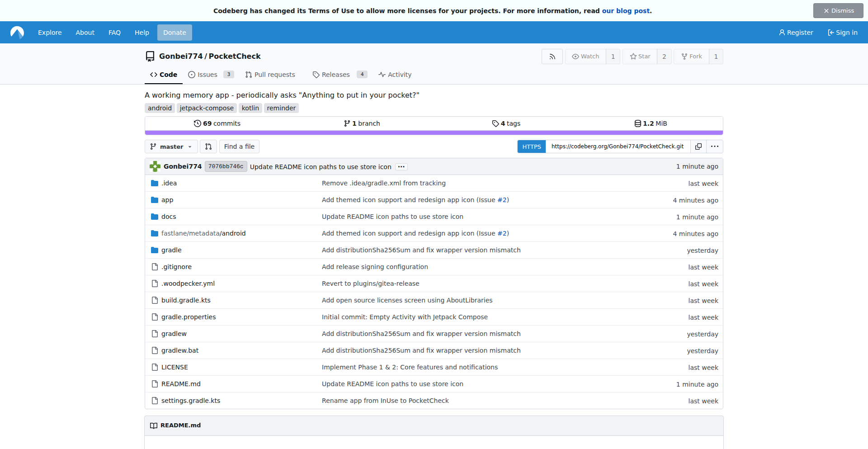Screen dimensions: 868x449
Task: Click the Codeberg logo icon
Action: 17,33
